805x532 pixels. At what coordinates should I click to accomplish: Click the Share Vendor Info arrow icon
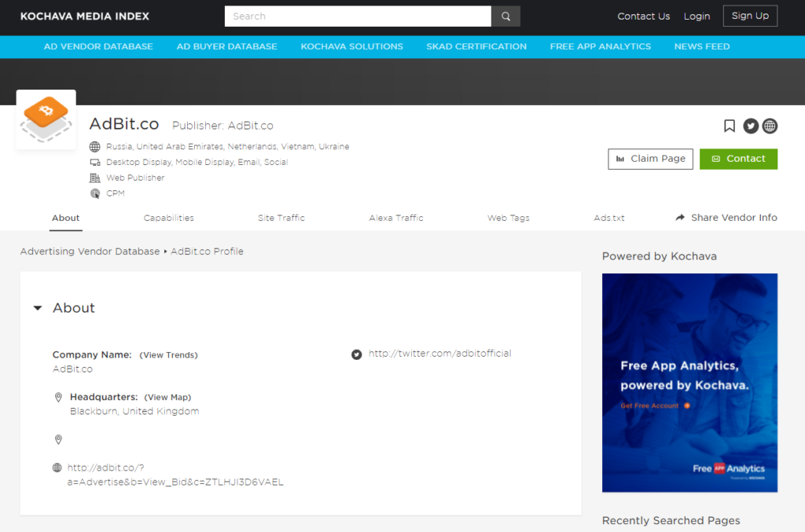tap(680, 218)
